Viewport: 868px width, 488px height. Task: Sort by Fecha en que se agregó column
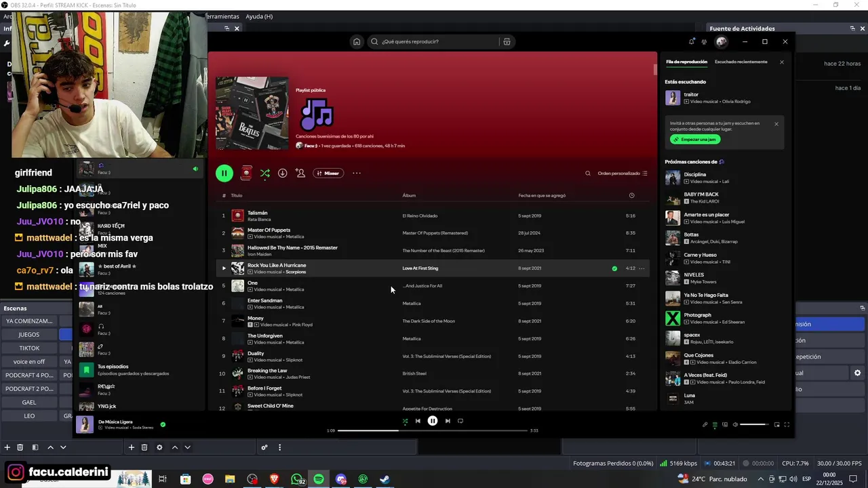[x=542, y=195]
